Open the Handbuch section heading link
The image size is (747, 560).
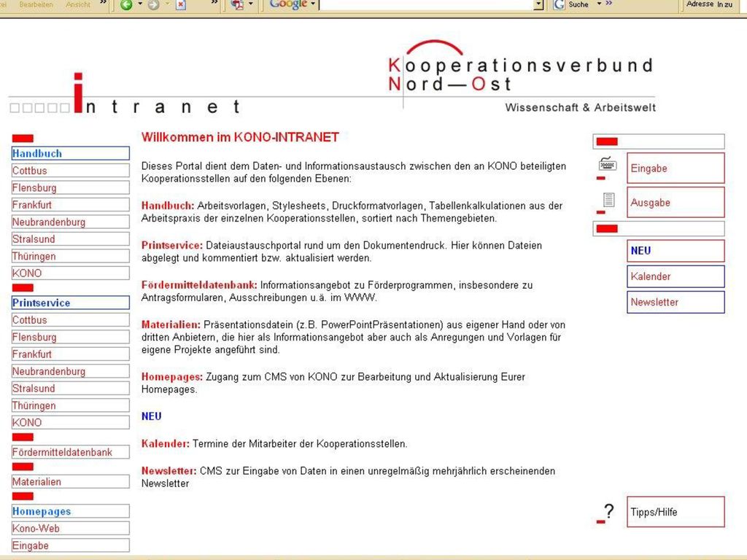click(x=71, y=153)
